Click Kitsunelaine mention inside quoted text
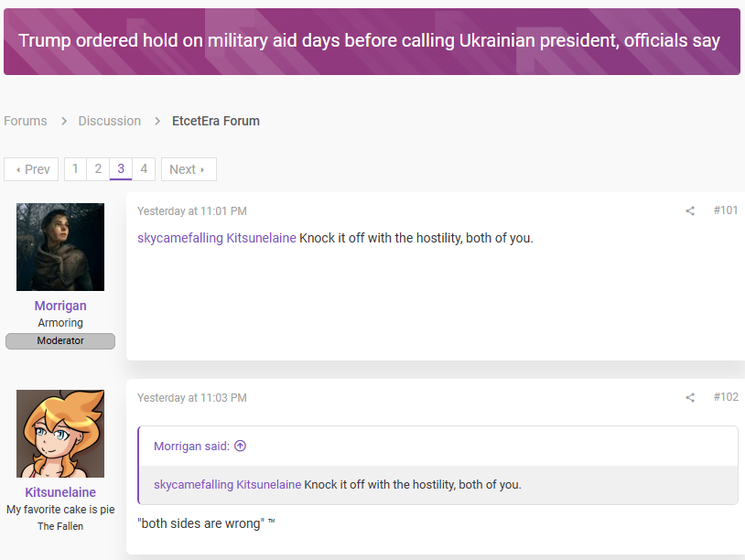 [269, 484]
